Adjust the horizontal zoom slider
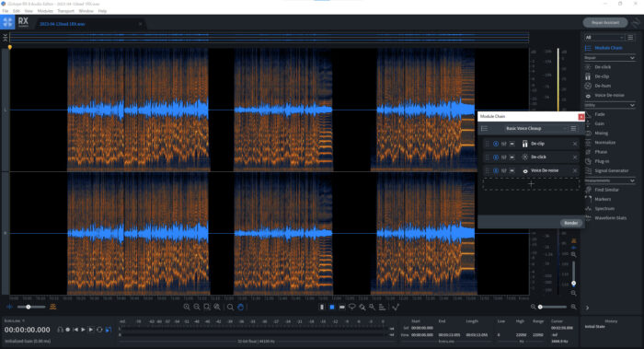The height and width of the screenshot is (349, 644). [553, 307]
